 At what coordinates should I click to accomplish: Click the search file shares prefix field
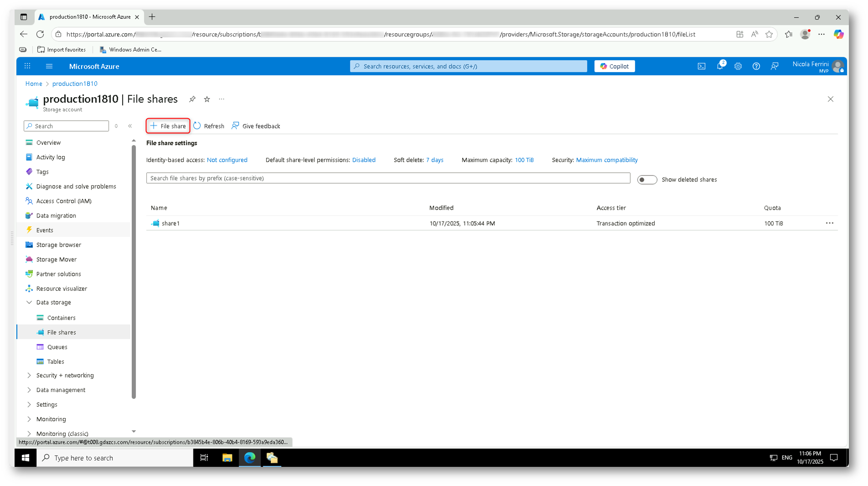coord(388,178)
